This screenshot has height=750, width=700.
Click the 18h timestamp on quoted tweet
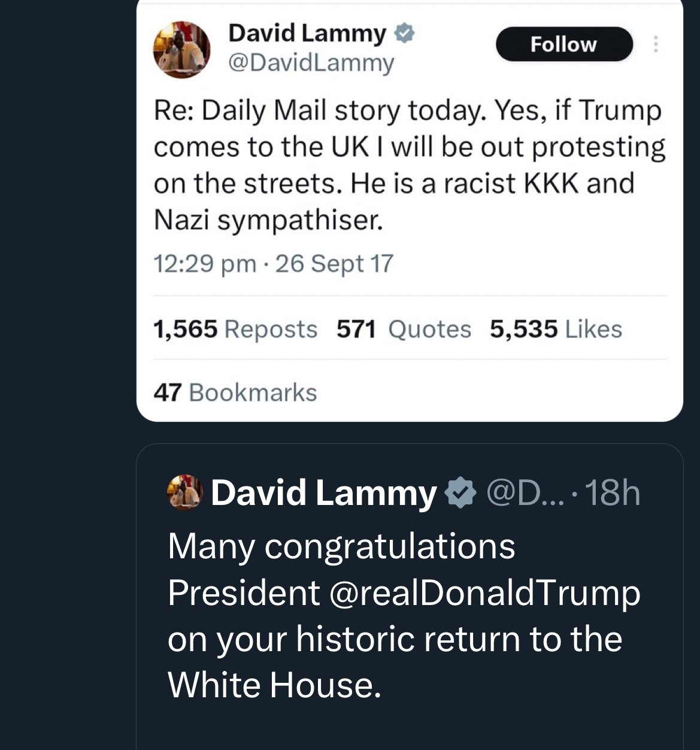(612, 493)
